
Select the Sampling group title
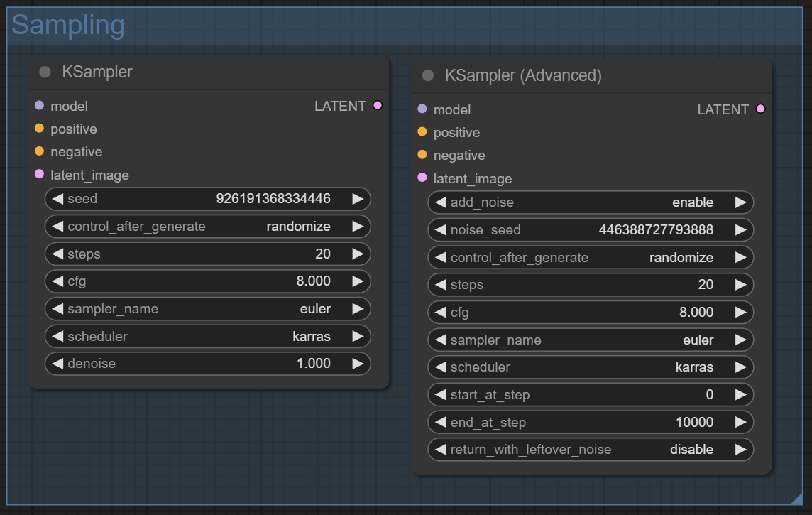click(68, 25)
